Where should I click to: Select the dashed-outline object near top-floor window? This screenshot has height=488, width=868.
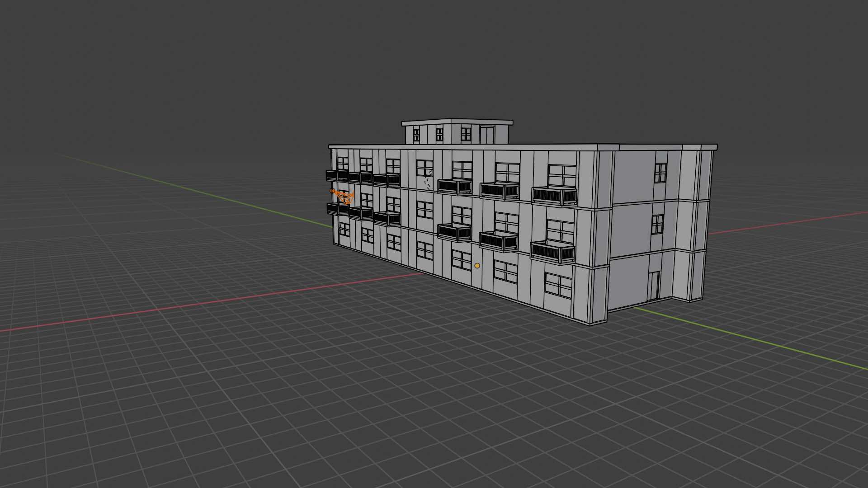(427, 180)
